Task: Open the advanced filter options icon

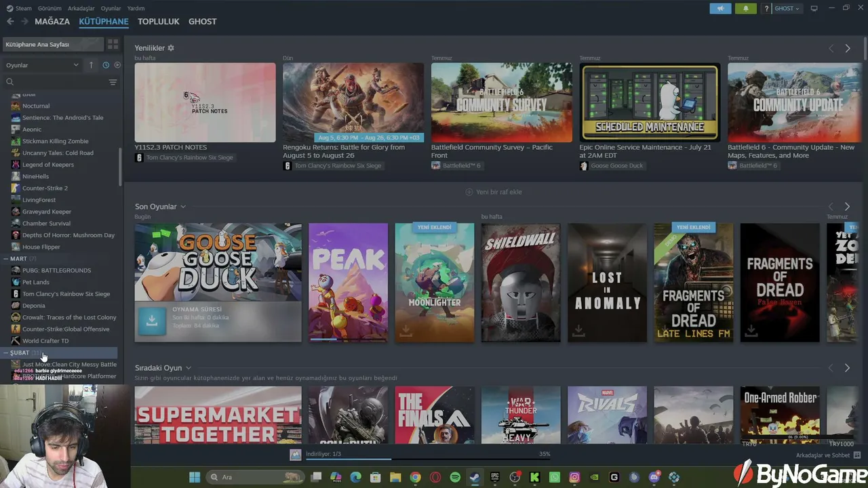Action: tap(113, 82)
